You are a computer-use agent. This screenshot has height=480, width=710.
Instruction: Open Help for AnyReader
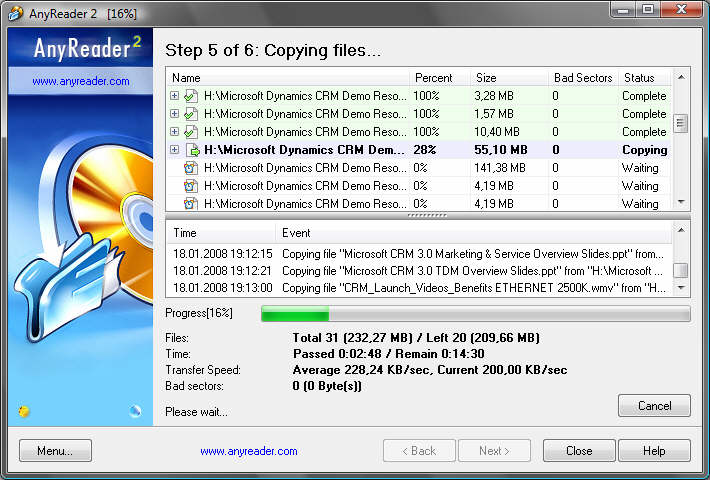pos(654,451)
